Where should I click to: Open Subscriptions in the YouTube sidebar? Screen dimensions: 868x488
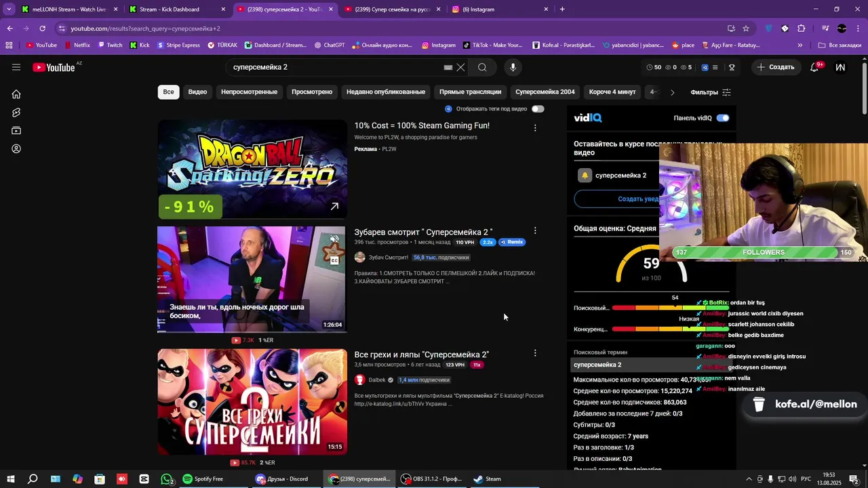click(16, 131)
